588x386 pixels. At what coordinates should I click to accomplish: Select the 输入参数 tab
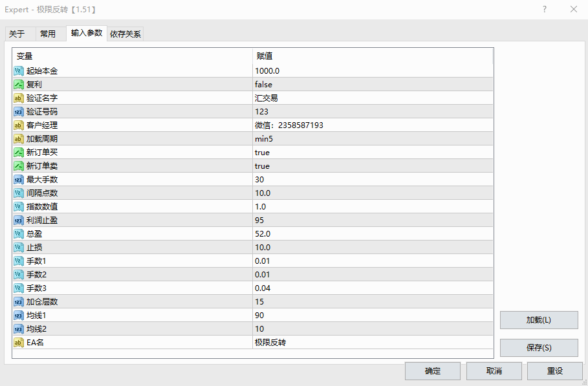tap(87, 33)
